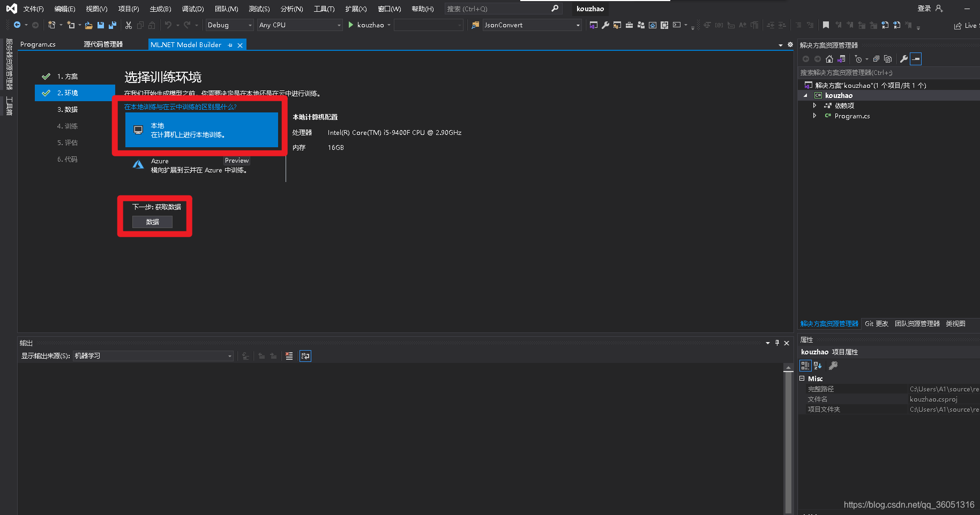Screen dimensions: 980x515
Task: Open the output source dropdown 机器学习
Action: tap(153, 356)
